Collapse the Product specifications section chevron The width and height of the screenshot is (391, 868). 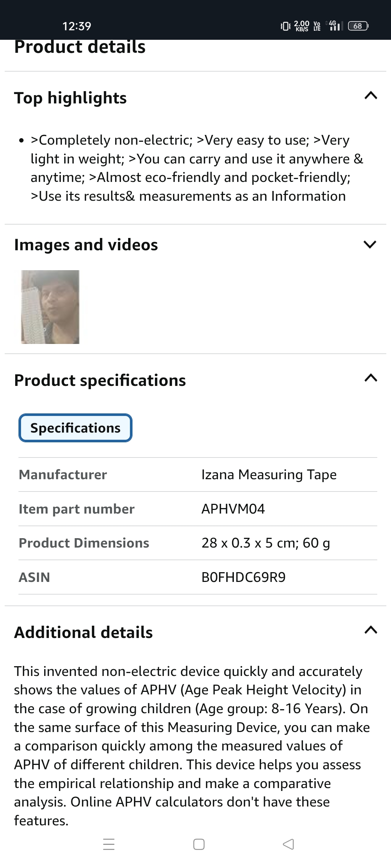[x=371, y=378]
